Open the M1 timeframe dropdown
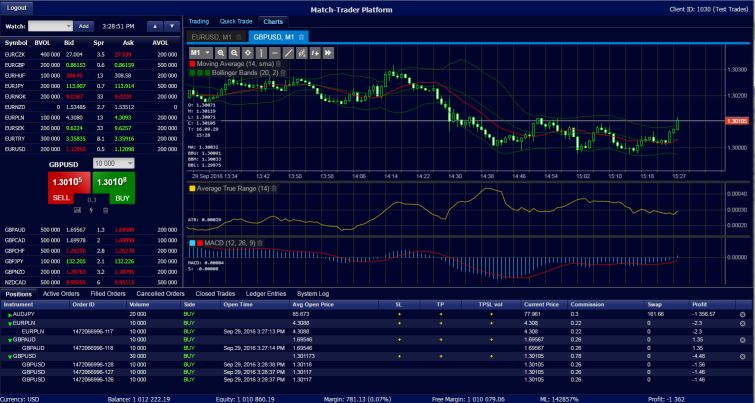The width and height of the screenshot is (755, 403). point(201,52)
